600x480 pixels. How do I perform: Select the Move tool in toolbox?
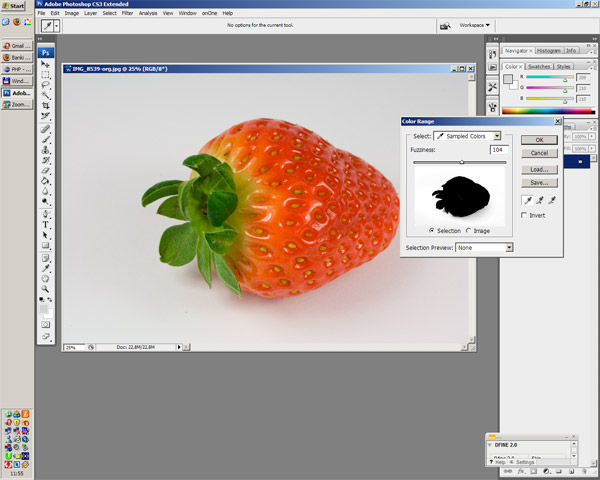pos(46,64)
